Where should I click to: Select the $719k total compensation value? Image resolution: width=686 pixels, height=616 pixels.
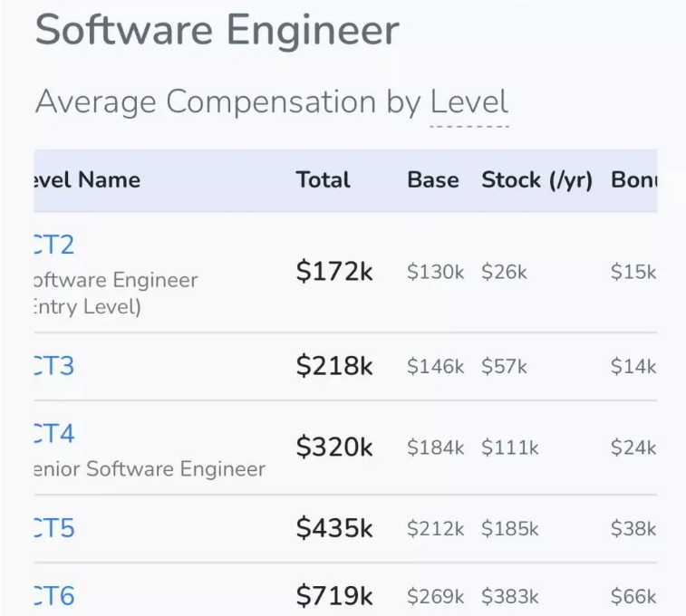point(334,595)
